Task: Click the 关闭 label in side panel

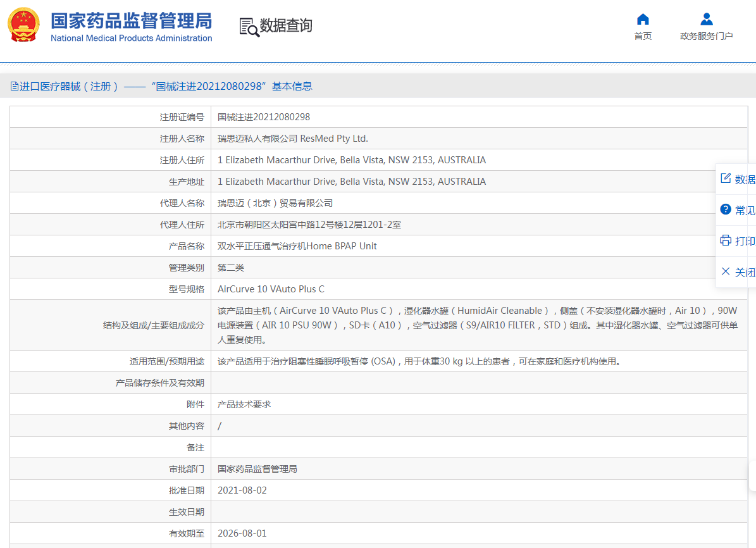Action: coord(745,272)
